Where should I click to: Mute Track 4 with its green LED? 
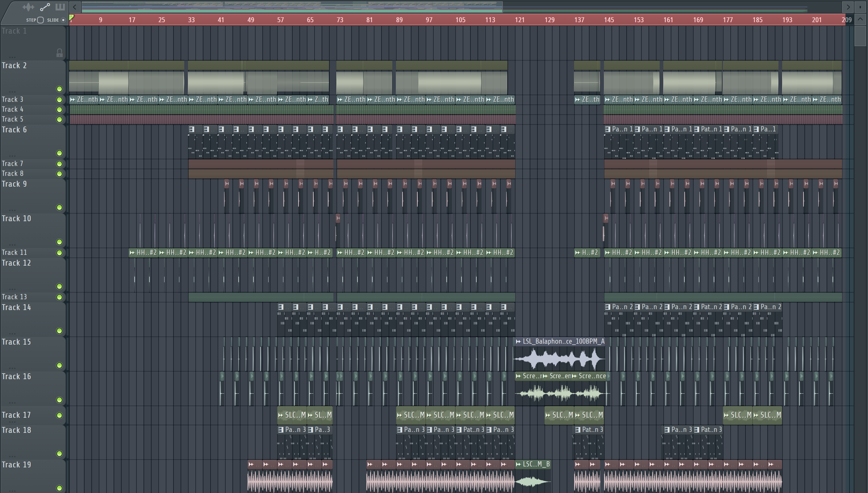pyautogui.click(x=59, y=110)
